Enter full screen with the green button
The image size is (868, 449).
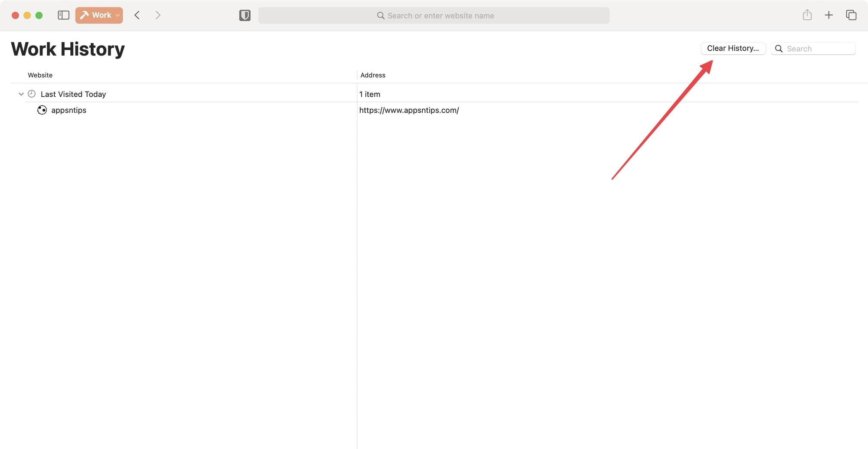[x=39, y=15]
